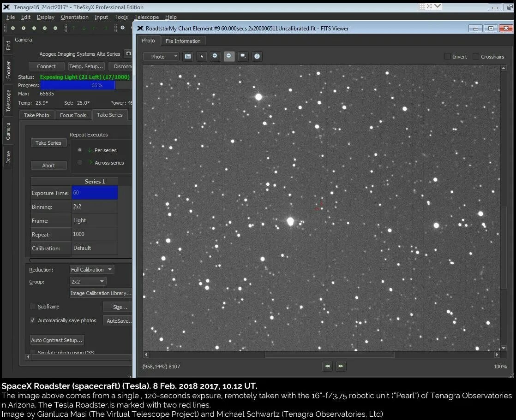Choose the zoom-to-selection box tool
The width and height of the screenshot is (516, 420).
(243, 57)
